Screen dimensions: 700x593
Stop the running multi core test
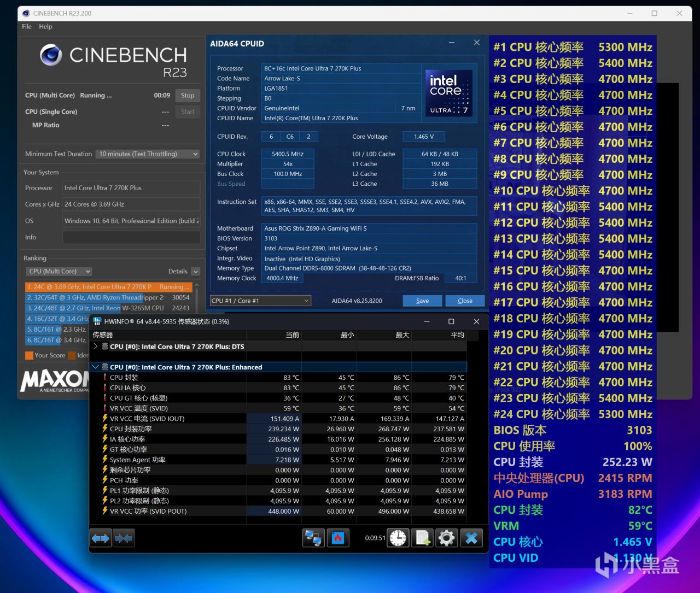pyautogui.click(x=188, y=95)
